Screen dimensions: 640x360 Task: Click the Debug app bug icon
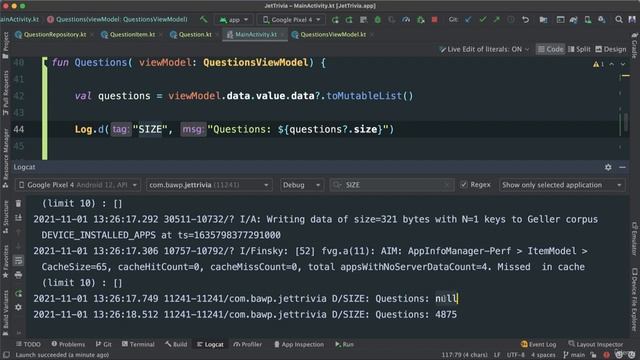[378, 20]
